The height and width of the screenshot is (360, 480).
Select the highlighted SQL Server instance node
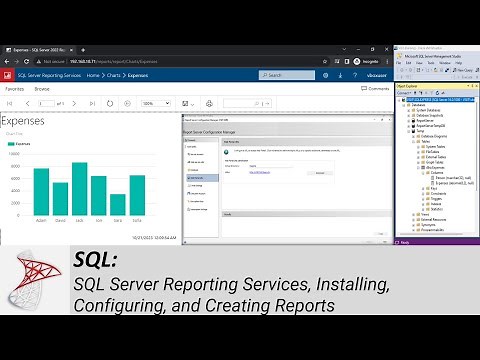pyautogui.click(x=440, y=99)
